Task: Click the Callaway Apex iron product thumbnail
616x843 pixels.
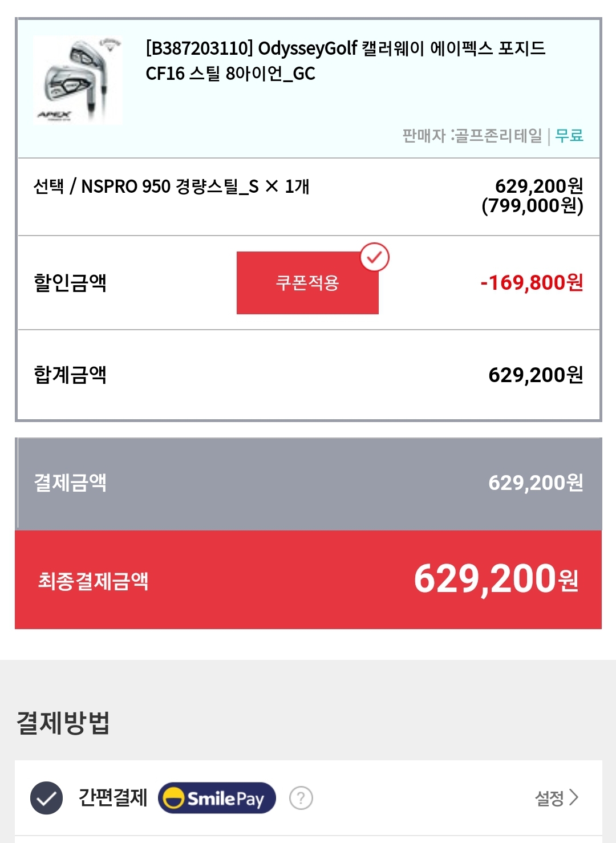Action: [x=78, y=80]
